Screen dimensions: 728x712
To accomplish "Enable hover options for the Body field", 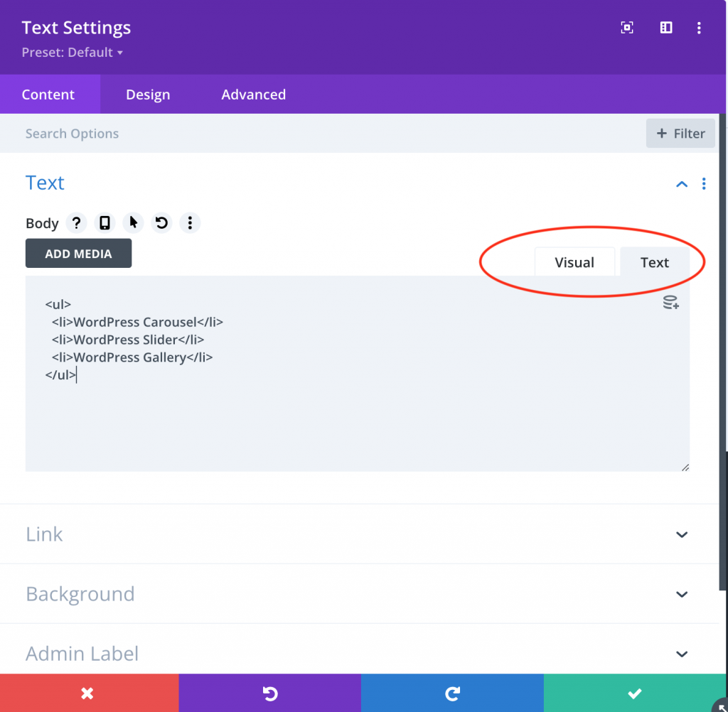I will point(133,222).
